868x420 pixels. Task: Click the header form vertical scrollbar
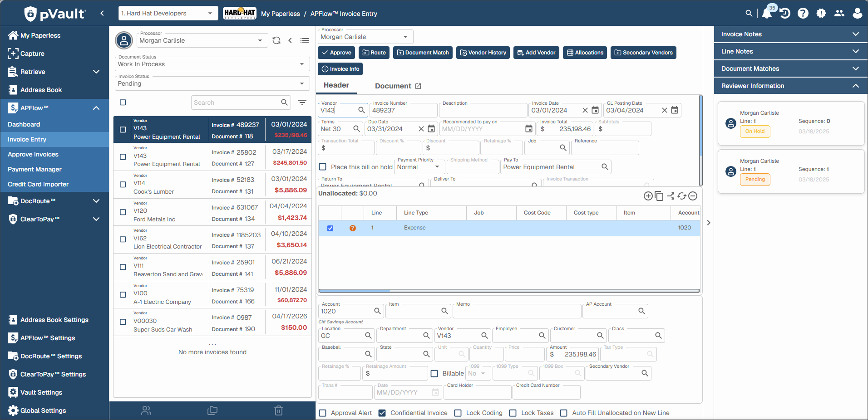tap(701, 141)
